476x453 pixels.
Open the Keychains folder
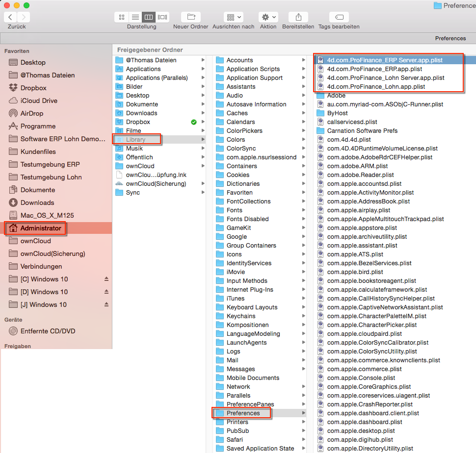click(x=240, y=316)
